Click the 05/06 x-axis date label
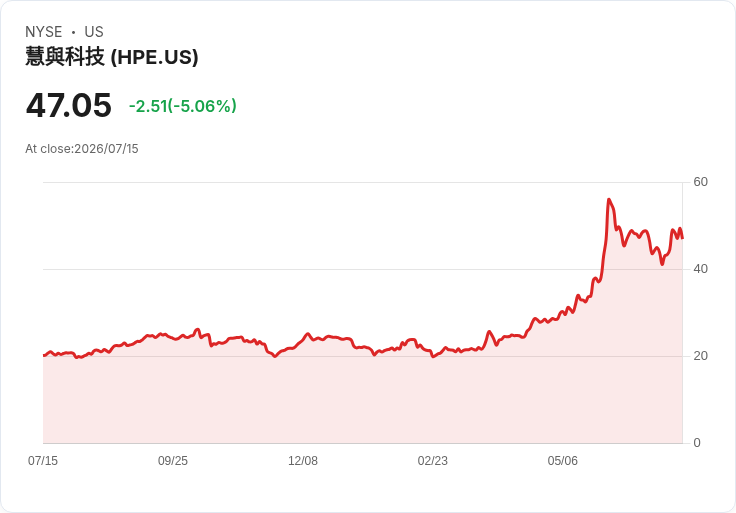 562,461
